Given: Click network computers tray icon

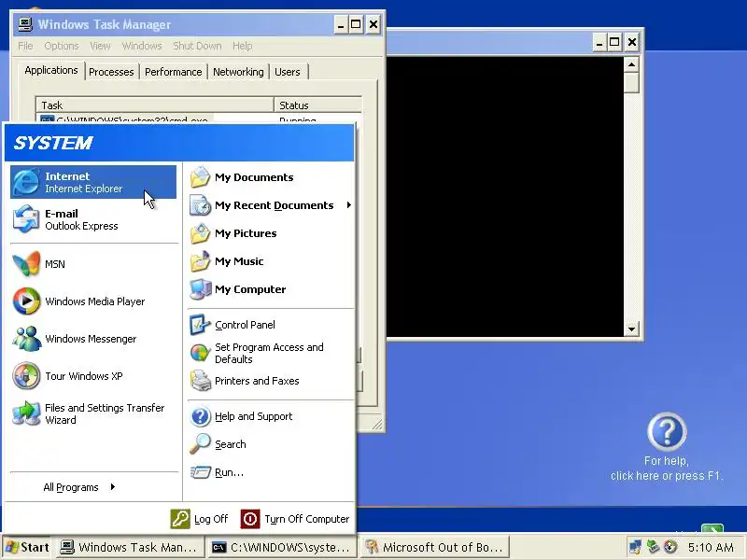Looking at the screenshot, I should [x=634, y=547].
